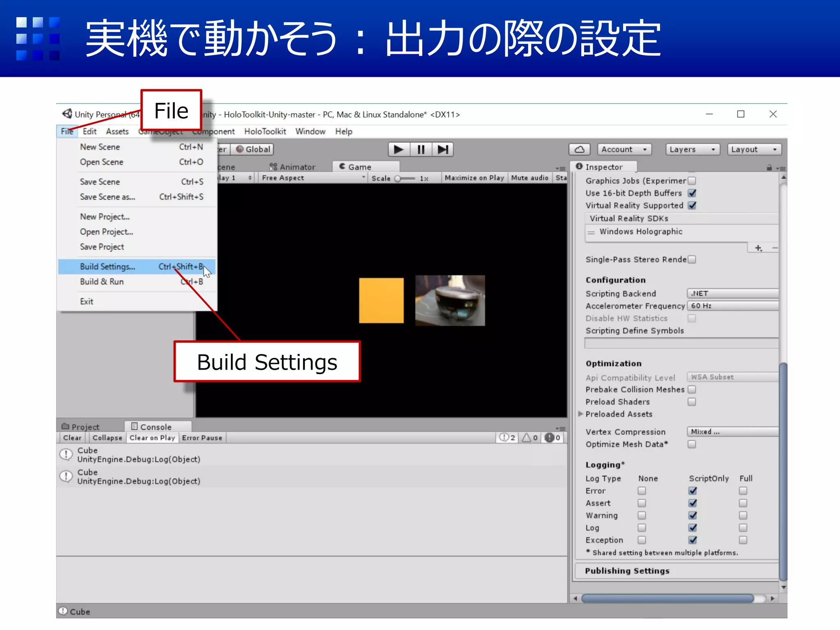Viewport: 840px width, 630px height.
Task: Set Error log type to None
Action: point(642,491)
